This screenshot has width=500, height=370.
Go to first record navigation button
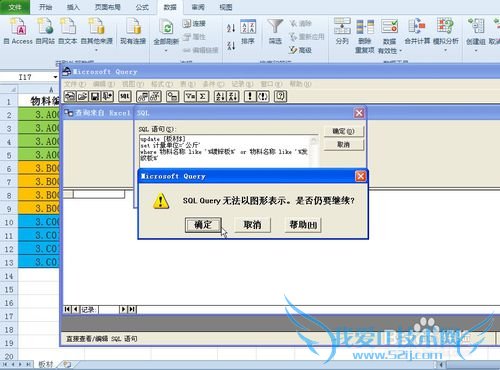[x=67, y=309]
